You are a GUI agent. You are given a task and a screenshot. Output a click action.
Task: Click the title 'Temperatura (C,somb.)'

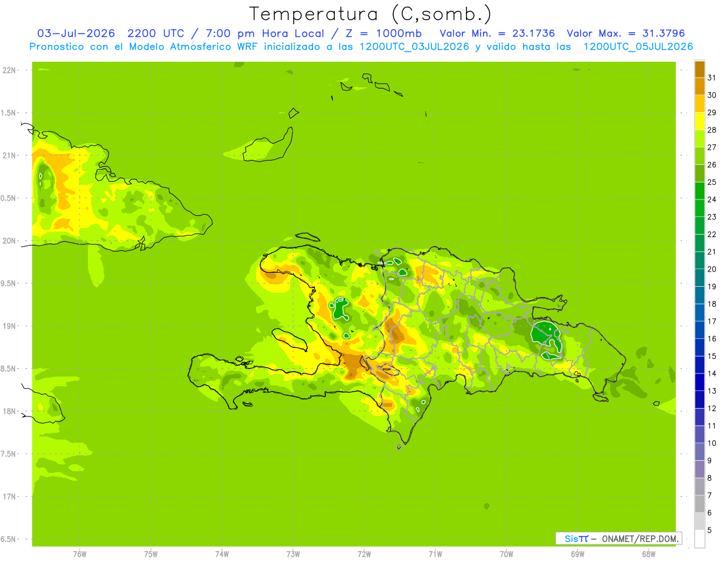pos(370,15)
